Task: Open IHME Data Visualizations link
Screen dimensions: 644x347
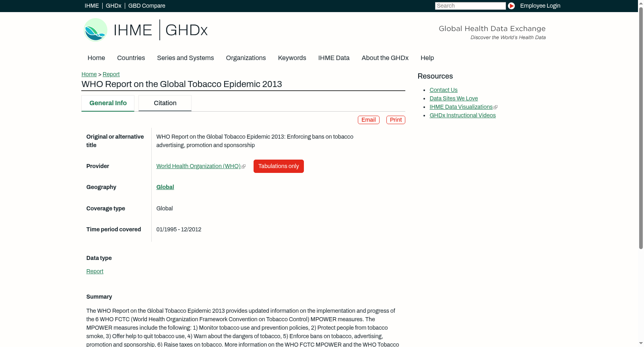Action: point(461,107)
